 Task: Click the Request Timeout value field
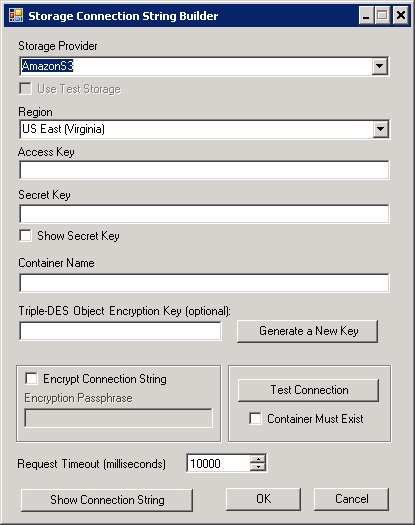pos(218,463)
